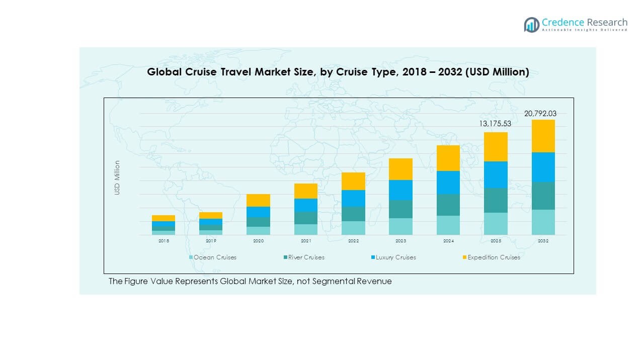This screenshot has width=644, height=362.
Task: Click the yellow Expedition segment of 2021 bar
Action: tap(306, 191)
